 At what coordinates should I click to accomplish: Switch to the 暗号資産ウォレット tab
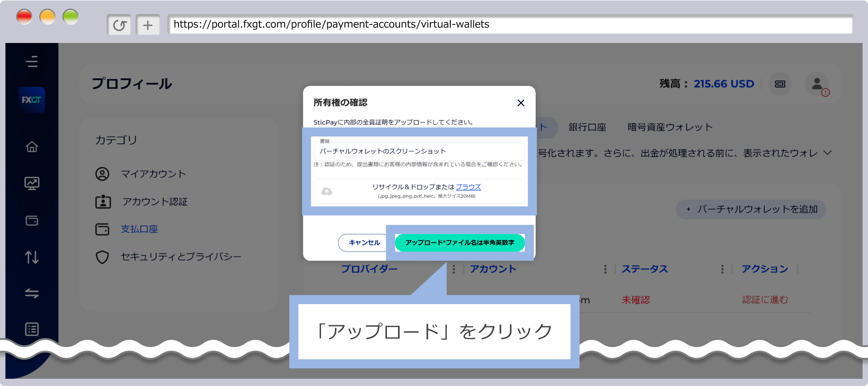coord(670,127)
